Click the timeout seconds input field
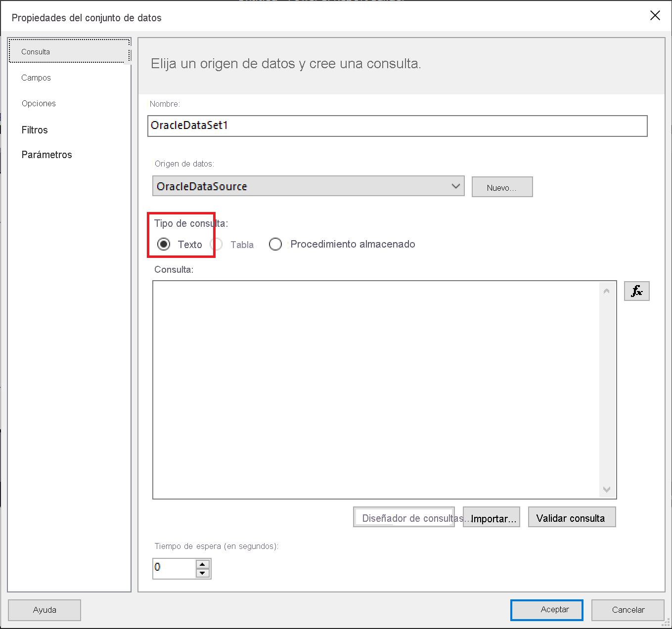 pos(174,568)
